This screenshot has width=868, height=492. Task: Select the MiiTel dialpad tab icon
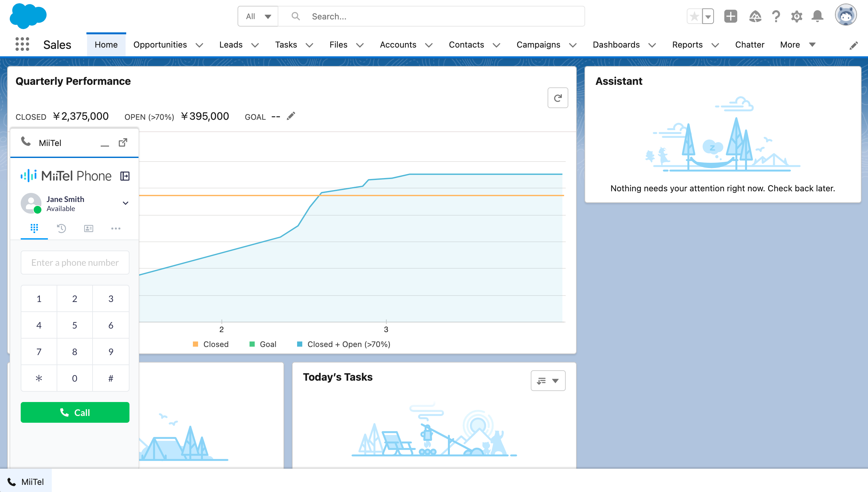click(x=34, y=229)
